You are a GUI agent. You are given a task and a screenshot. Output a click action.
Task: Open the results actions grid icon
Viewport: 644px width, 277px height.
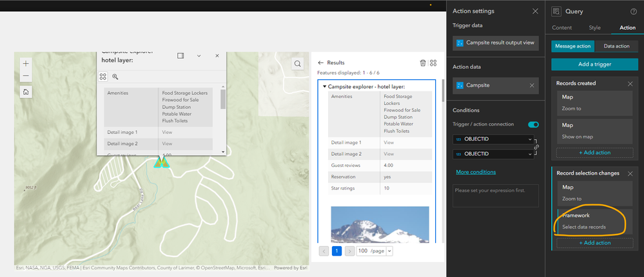(x=433, y=62)
